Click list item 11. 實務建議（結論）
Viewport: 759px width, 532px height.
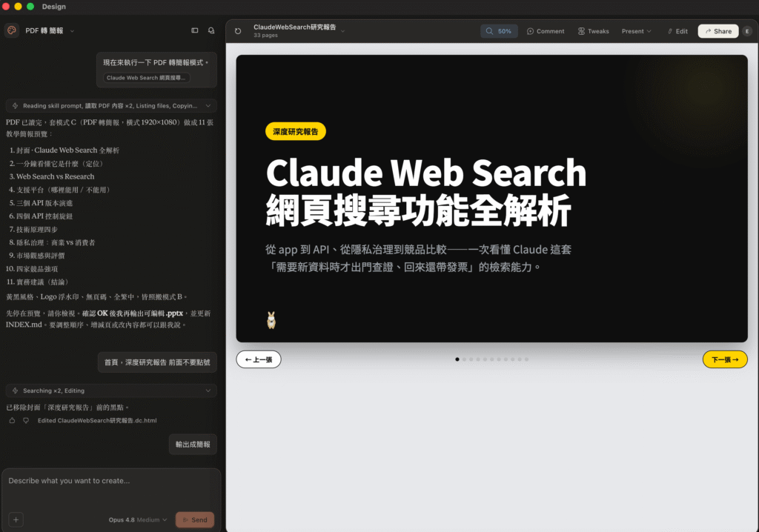(39, 282)
